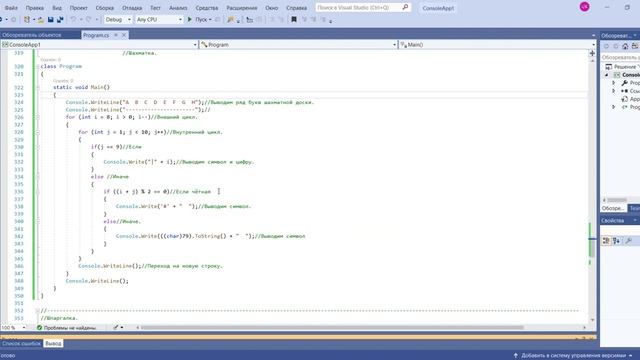This screenshot has width=640, height=360.
Task: Click the Home icon in Solution Explorer
Action: 625,46
